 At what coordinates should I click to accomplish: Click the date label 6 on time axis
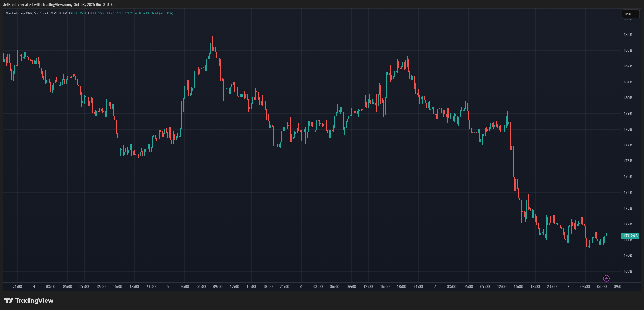pyautogui.click(x=301, y=287)
